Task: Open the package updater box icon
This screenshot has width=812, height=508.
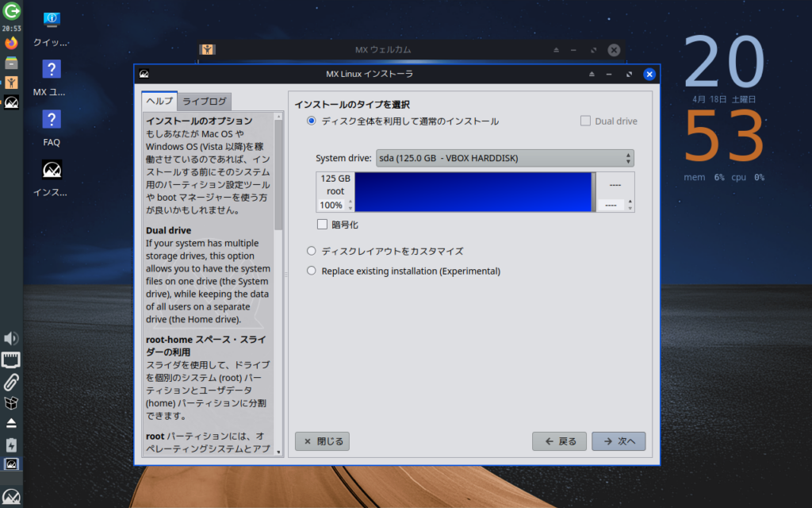Action: coord(11,402)
